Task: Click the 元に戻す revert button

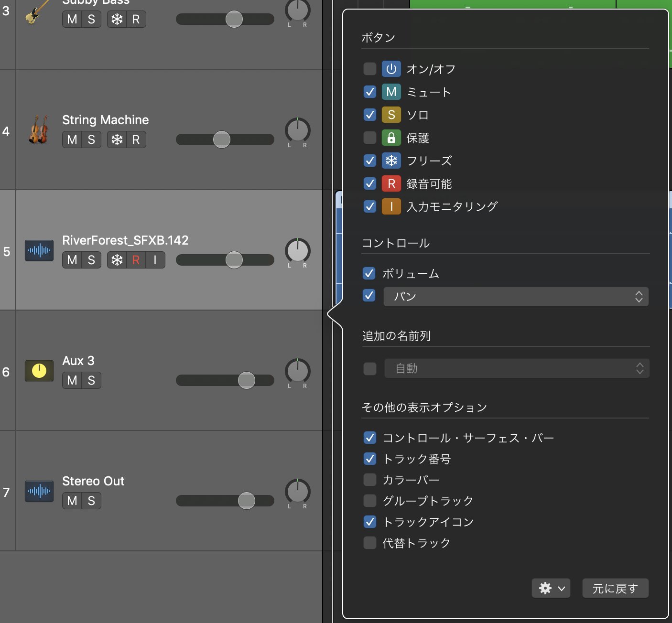Action: pyautogui.click(x=615, y=588)
